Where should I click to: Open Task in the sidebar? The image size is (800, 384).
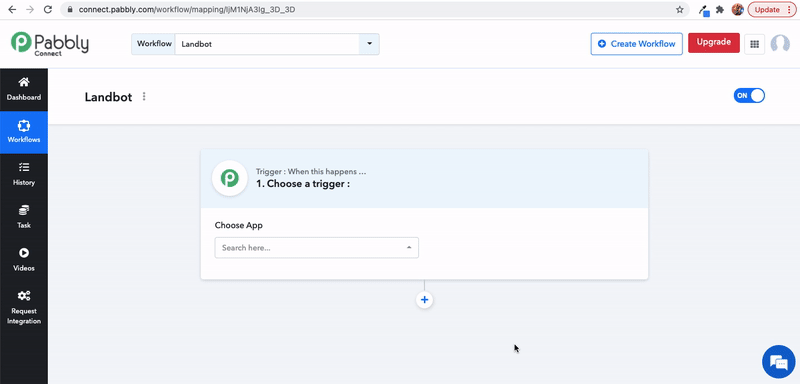[24, 217]
